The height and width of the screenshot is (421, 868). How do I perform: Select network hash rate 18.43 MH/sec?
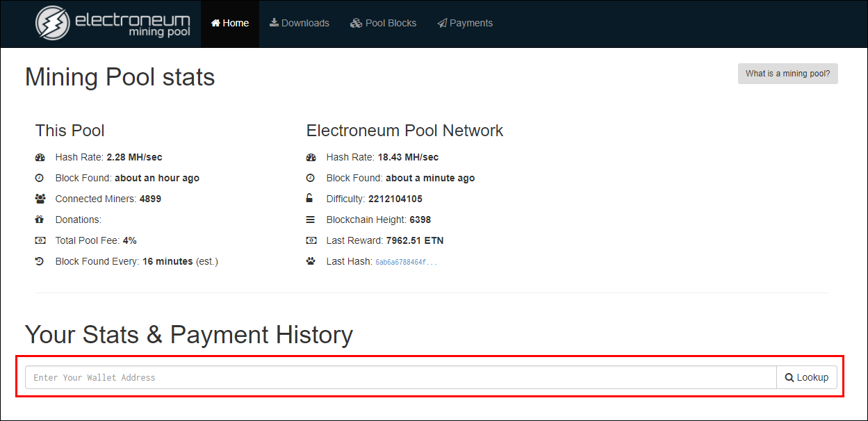(408, 157)
